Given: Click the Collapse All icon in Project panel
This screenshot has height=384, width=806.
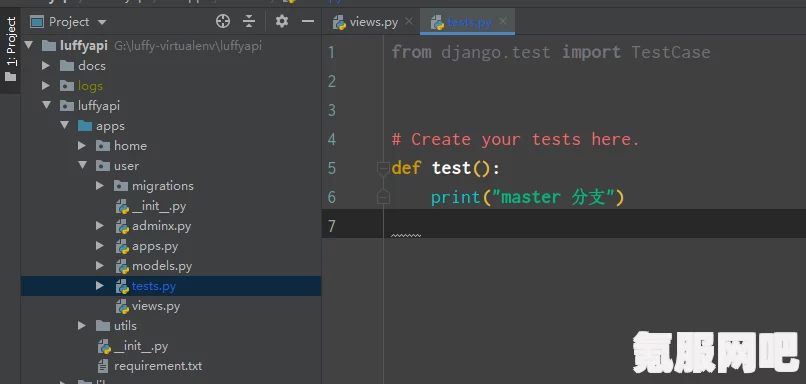Looking at the screenshot, I should pos(249,21).
